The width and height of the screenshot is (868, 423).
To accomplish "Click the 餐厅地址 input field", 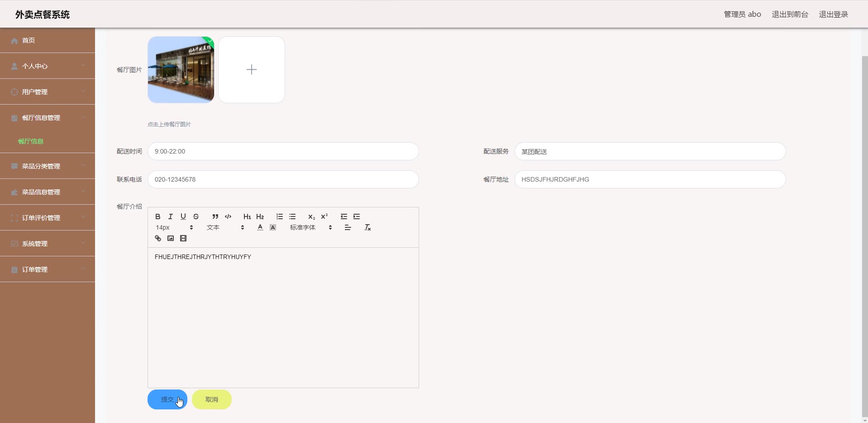I will click(650, 179).
